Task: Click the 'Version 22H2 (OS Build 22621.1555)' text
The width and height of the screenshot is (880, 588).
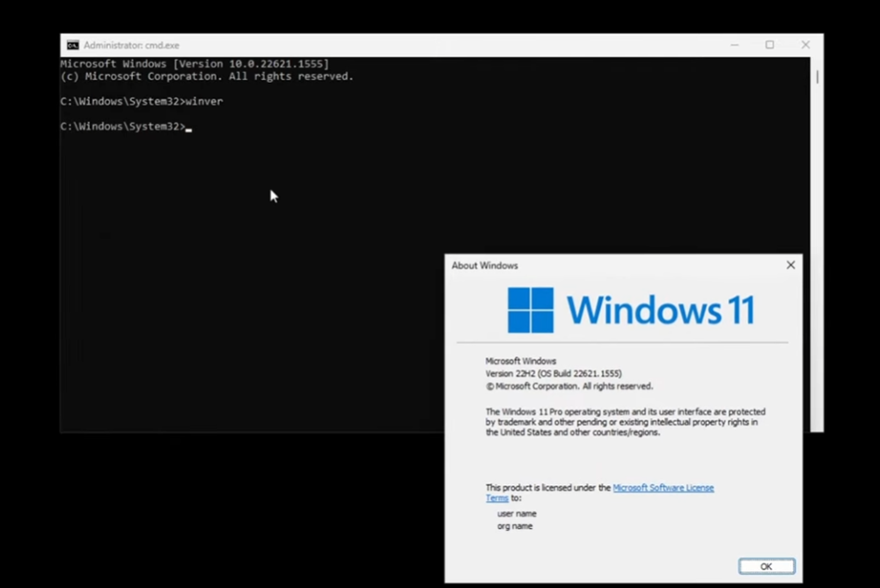Action: pos(554,373)
